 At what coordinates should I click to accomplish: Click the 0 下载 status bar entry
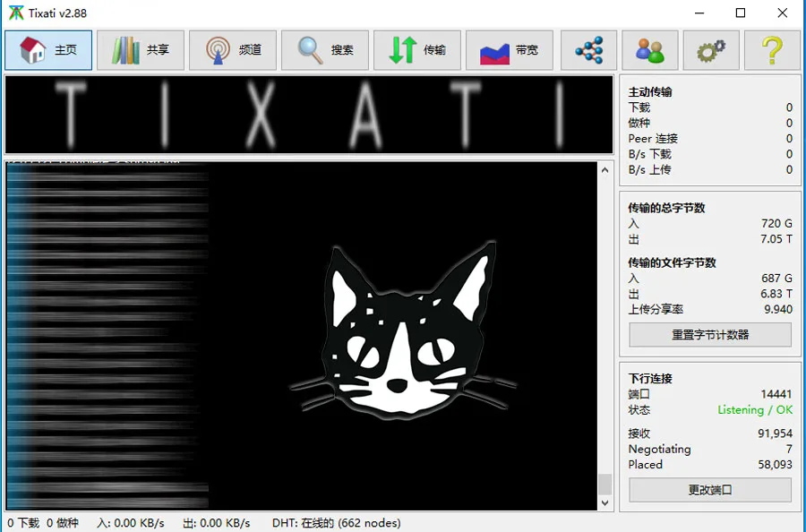pos(23,523)
